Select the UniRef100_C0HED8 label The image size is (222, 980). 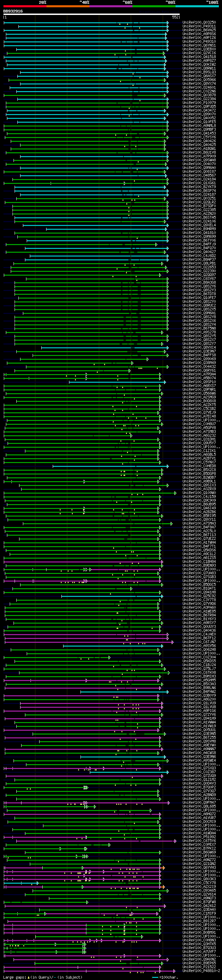coord(199,466)
